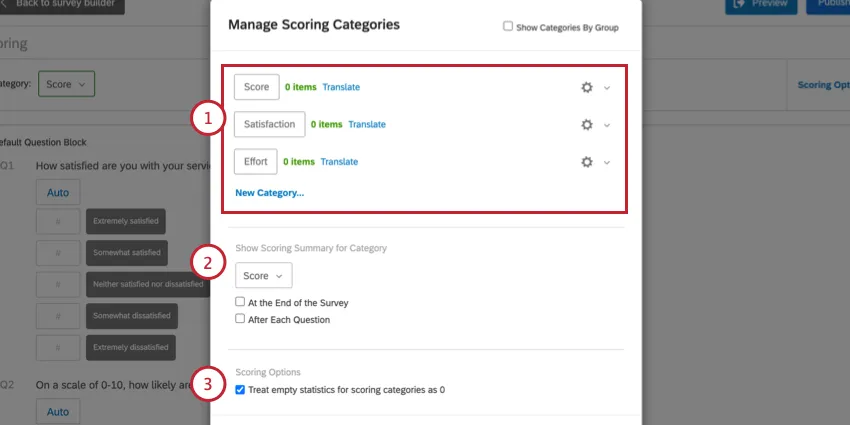The image size is (850, 425).
Task: Enable Show Categories By Group
Action: pos(508,27)
